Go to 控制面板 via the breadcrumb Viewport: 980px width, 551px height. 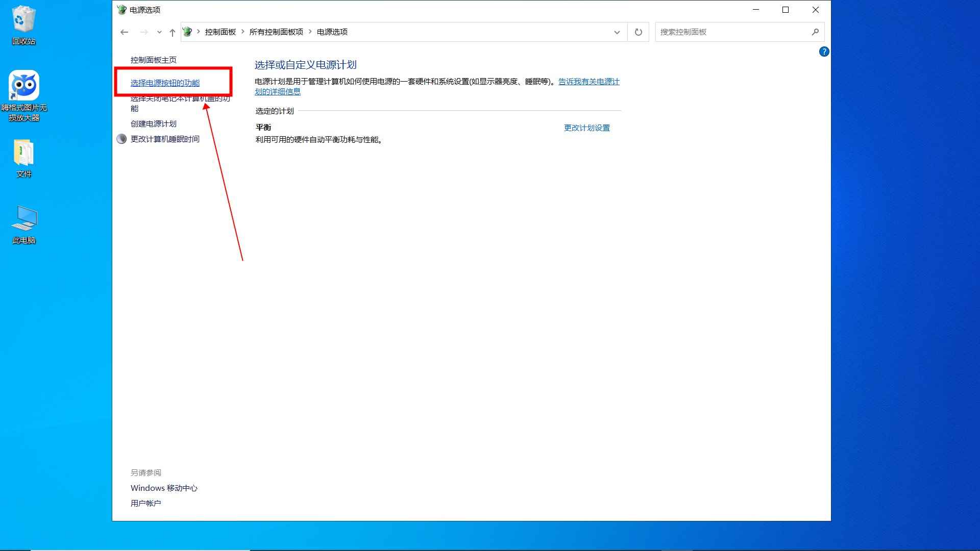coord(219,31)
